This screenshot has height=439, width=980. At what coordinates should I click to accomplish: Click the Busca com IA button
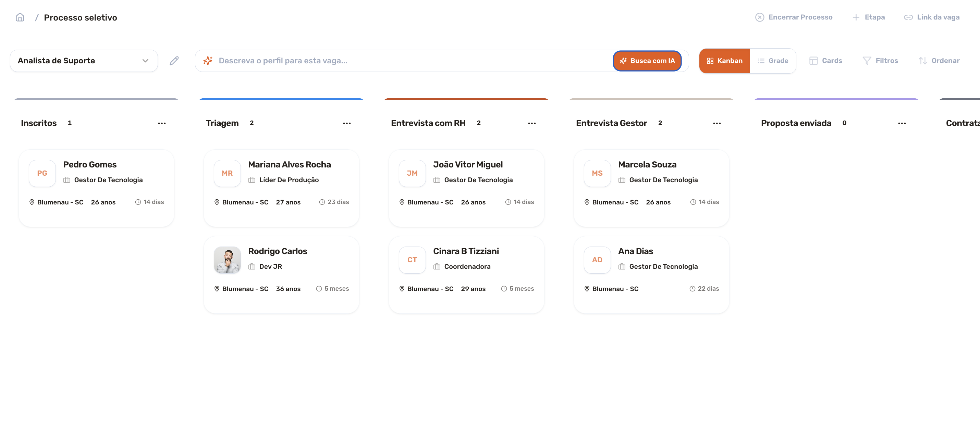(x=647, y=61)
